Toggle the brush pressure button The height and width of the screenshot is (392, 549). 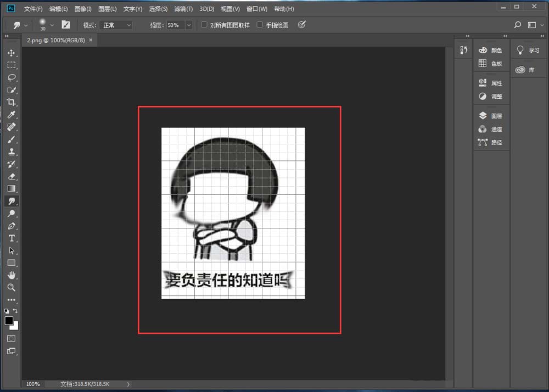tap(301, 25)
